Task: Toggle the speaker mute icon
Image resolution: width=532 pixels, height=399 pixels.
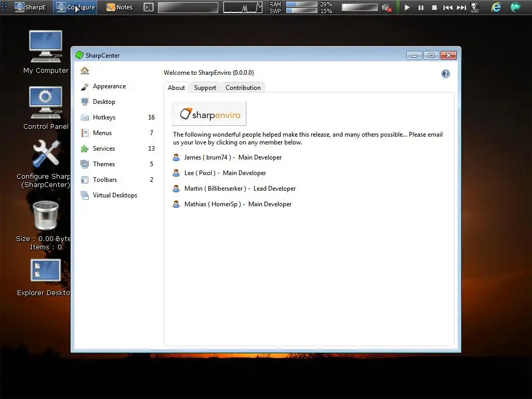Action: [387, 7]
